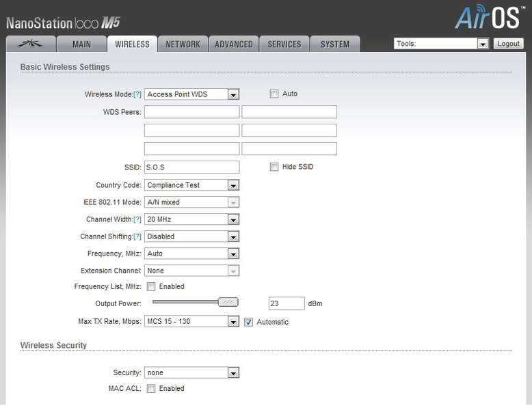Click the Logout button
The image size is (532, 410).
point(509,44)
